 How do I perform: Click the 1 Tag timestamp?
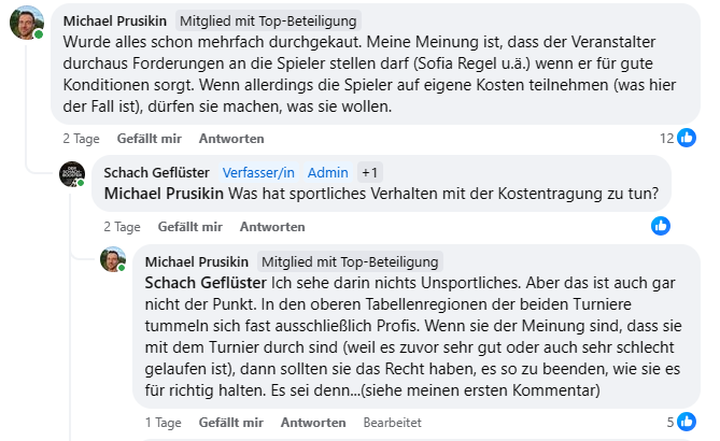[x=163, y=423]
